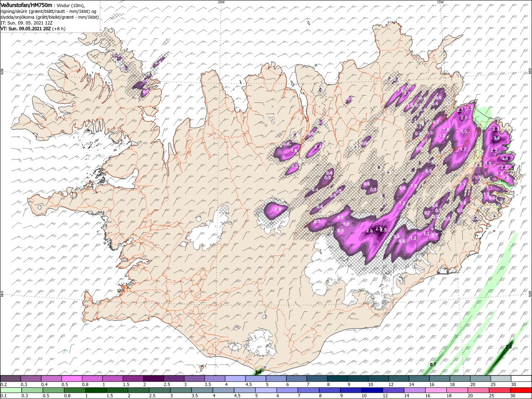Click the violet rain swatch between 14 and 16
This screenshot has width=532, height=399.
click(414, 390)
